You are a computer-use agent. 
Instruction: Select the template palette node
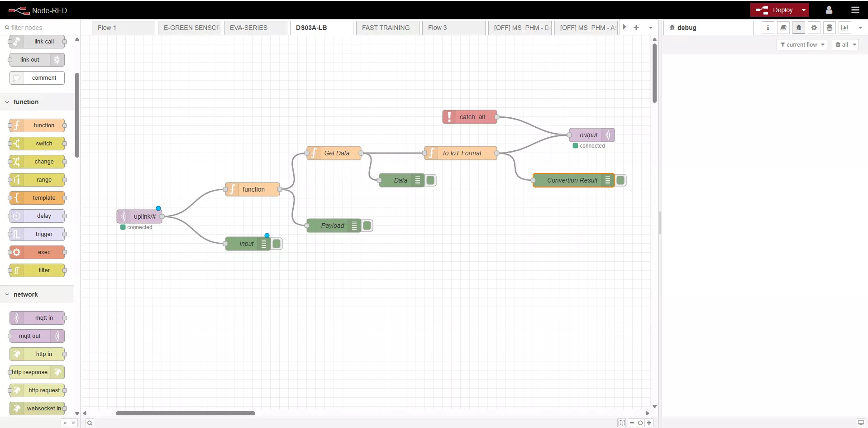(37, 198)
